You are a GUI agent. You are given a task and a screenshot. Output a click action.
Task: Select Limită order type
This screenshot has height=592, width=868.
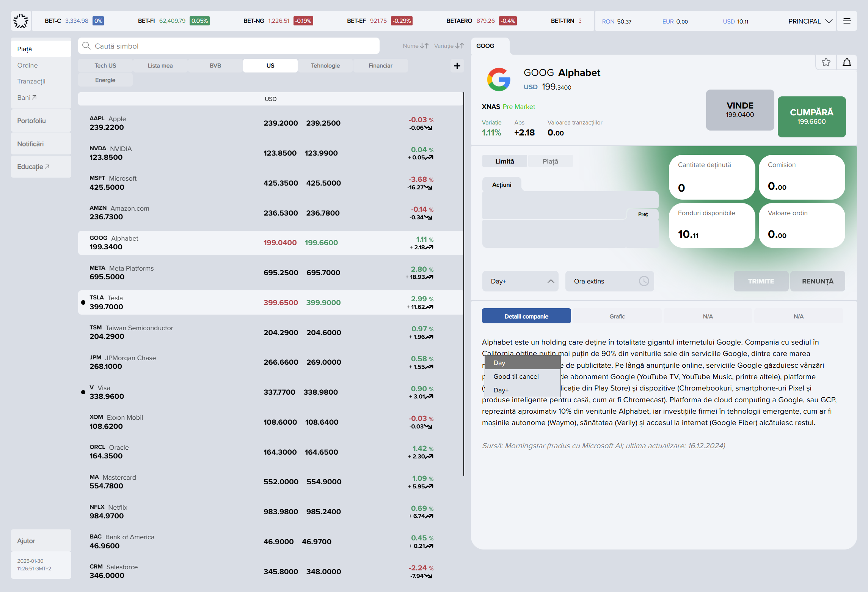[x=505, y=161]
